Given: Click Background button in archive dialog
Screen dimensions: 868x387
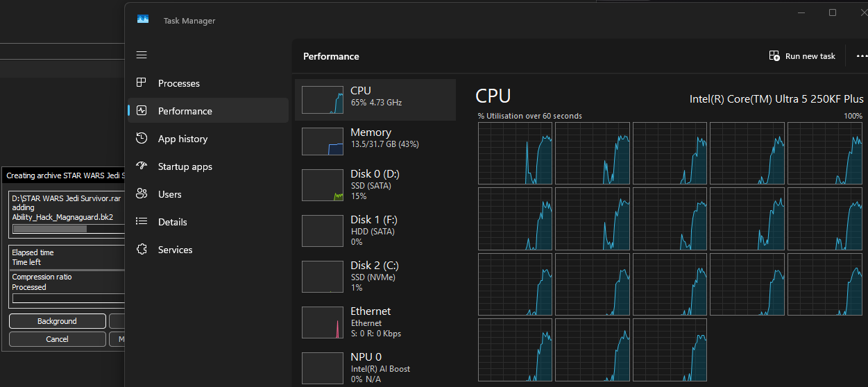Looking at the screenshot, I should pyautogui.click(x=57, y=321).
